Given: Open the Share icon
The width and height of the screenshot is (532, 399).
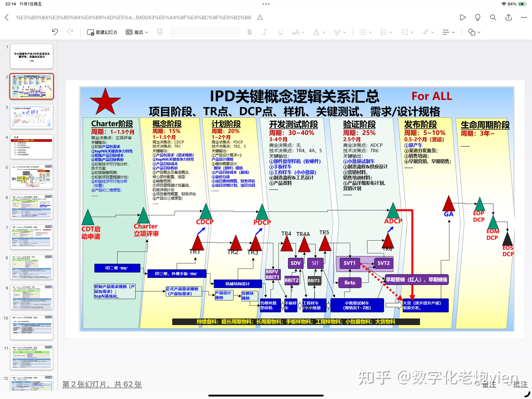Looking at the screenshot, I should [x=508, y=17].
